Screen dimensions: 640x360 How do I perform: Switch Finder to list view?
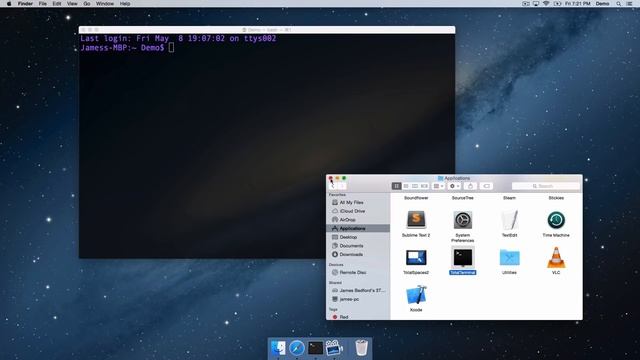[x=406, y=186]
